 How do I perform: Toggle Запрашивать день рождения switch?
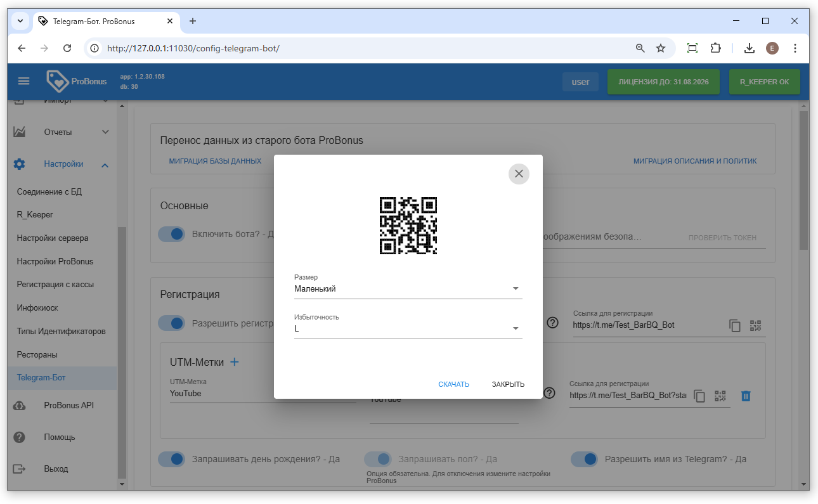tap(171, 459)
